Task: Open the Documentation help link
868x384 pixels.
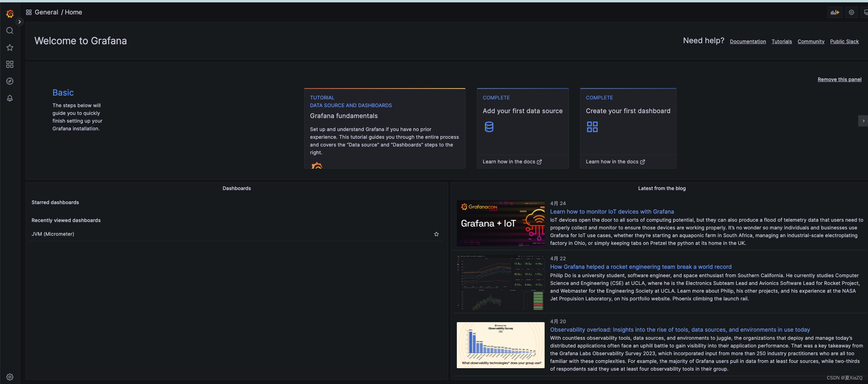Action: pos(748,41)
